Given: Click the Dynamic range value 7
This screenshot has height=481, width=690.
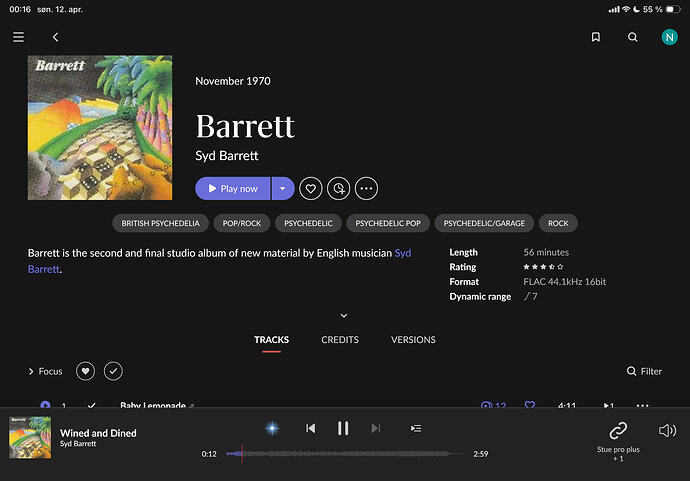Looking at the screenshot, I should pos(530,297).
